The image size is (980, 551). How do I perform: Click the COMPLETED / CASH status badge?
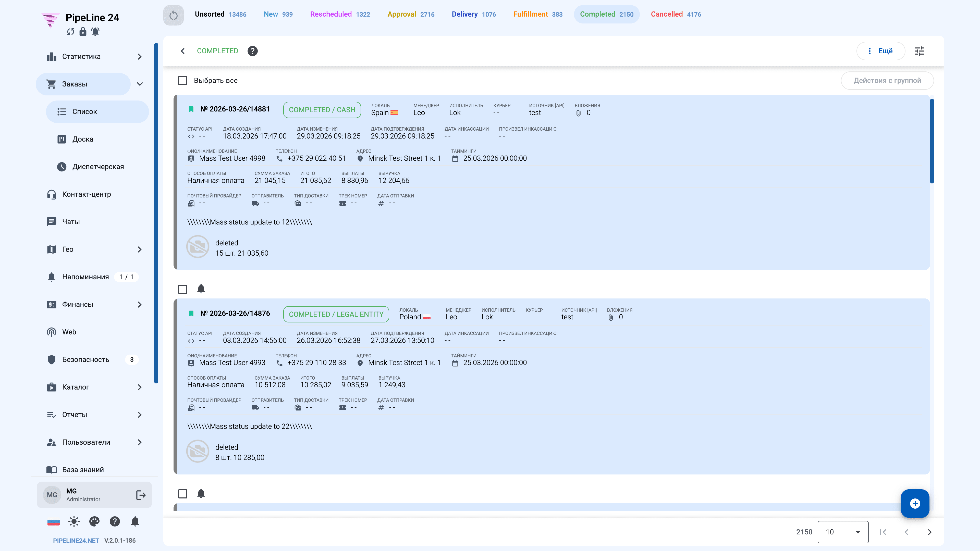point(322,110)
